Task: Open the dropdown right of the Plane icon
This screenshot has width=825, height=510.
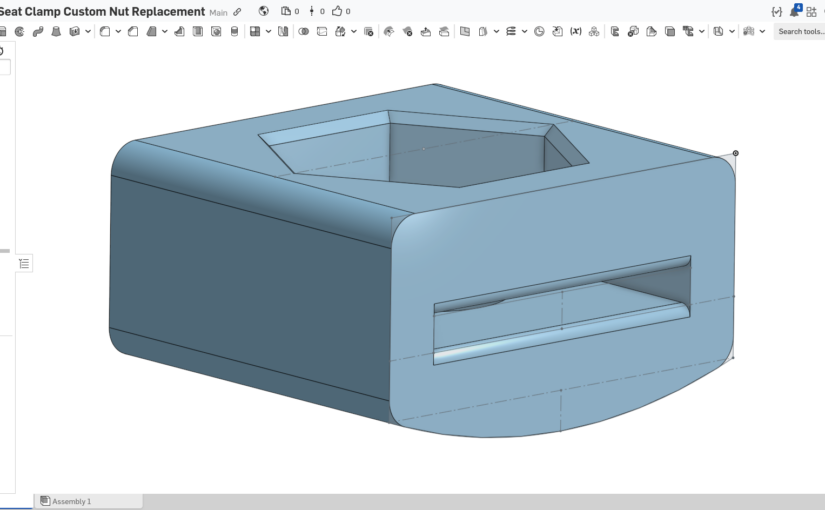Action: (496, 32)
